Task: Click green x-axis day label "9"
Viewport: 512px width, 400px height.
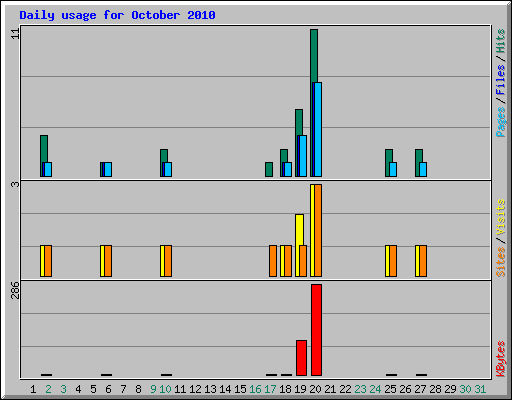Action: pyautogui.click(x=153, y=389)
